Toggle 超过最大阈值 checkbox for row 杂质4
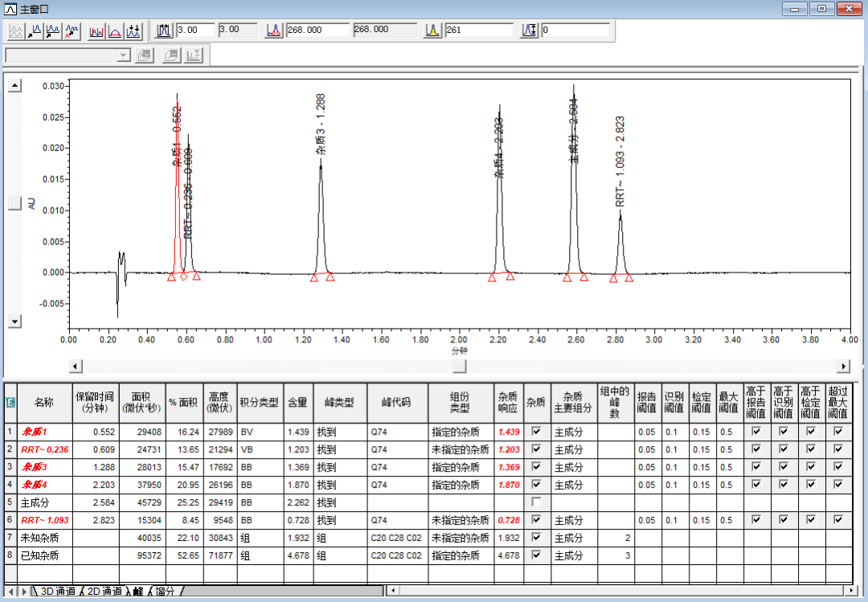The width and height of the screenshot is (868, 602). point(838,484)
